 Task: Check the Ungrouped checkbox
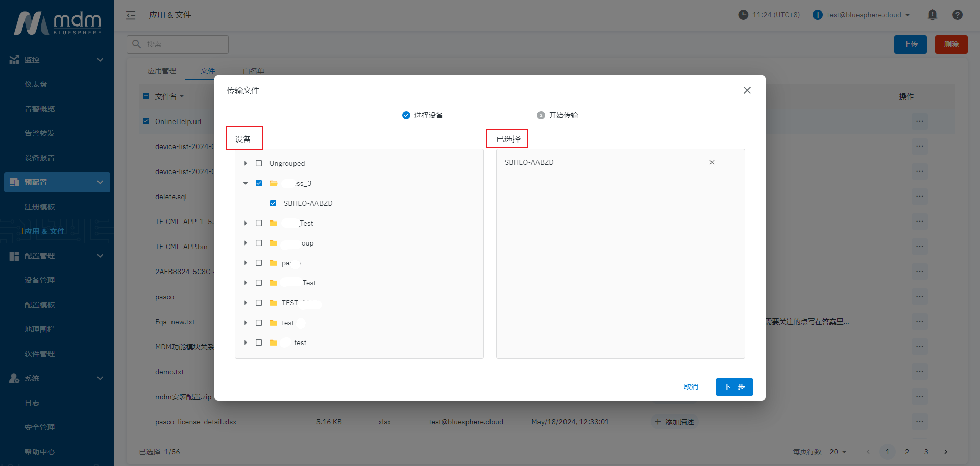pyautogui.click(x=259, y=163)
